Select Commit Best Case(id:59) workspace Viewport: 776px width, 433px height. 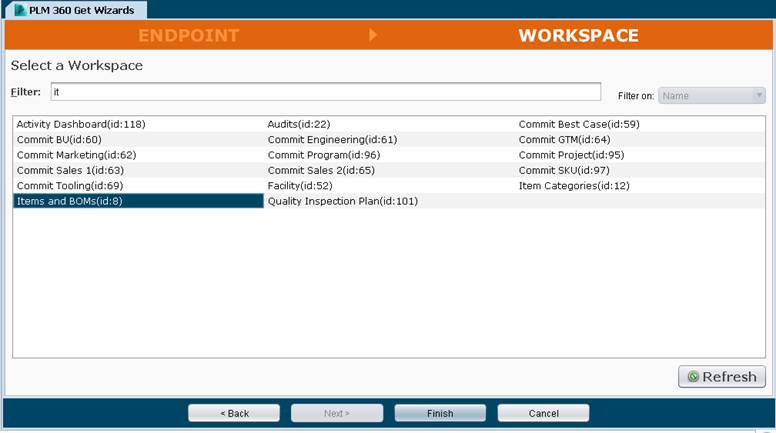coord(579,124)
